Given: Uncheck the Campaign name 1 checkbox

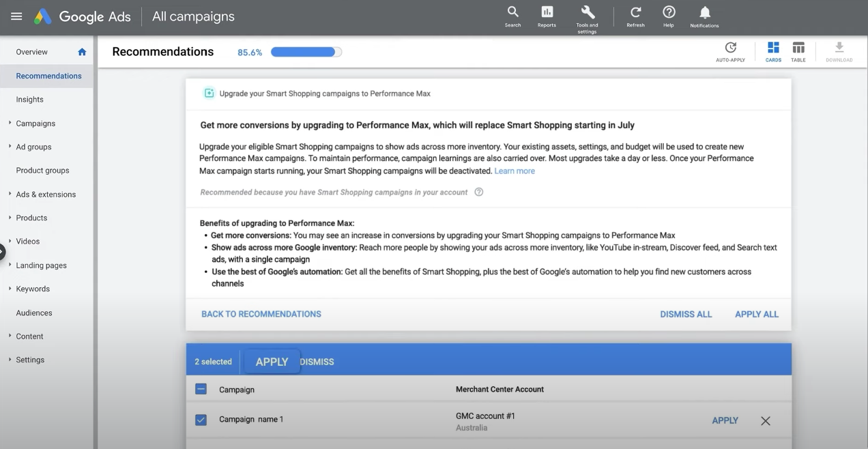Looking at the screenshot, I should [201, 420].
